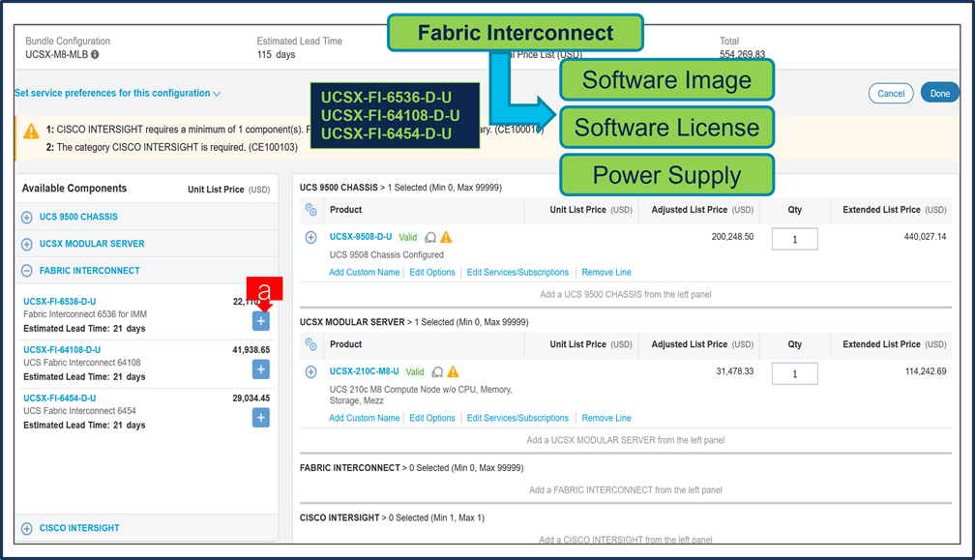Image resolution: width=975 pixels, height=560 pixels.
Task: Click the Qty field for UCSX-210C-M8-U
Action: (795, 374)
